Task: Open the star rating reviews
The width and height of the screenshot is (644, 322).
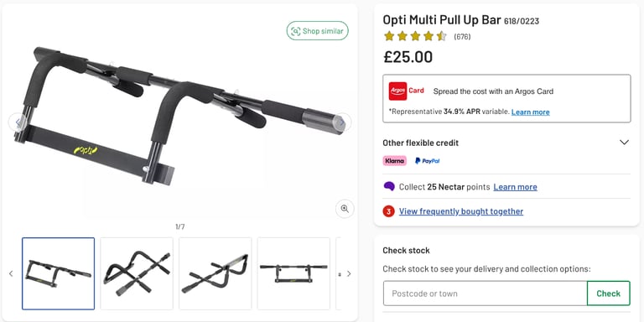Action: click(x=415, y=37)
